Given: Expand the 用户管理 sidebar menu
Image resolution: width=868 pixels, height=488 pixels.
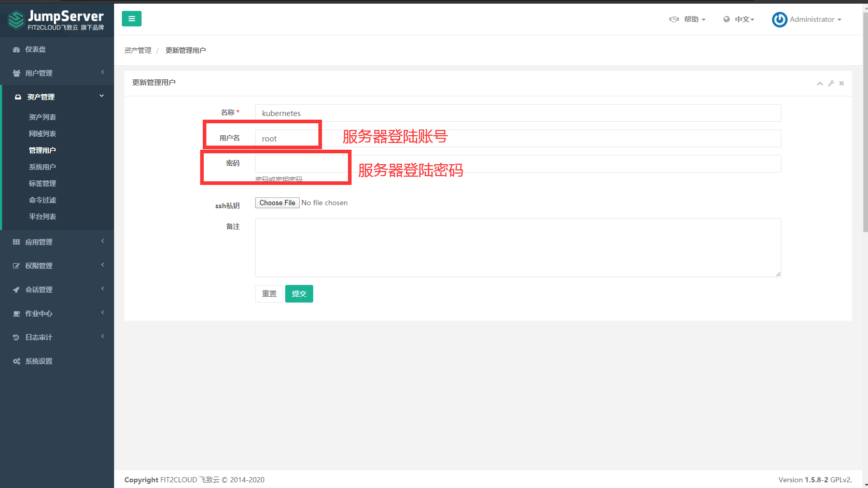Looking at the screenshot, I should tap(39, 73).
